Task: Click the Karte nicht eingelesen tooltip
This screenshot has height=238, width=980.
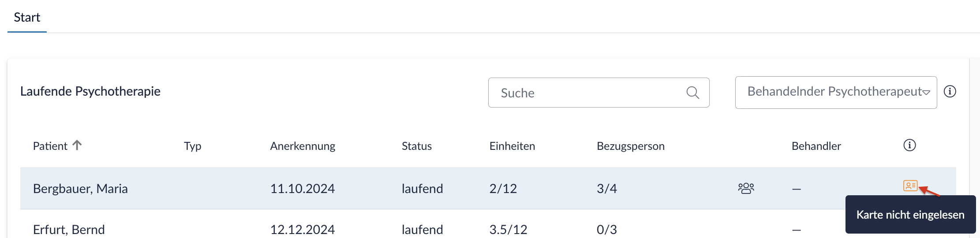Action: [910, 215]
